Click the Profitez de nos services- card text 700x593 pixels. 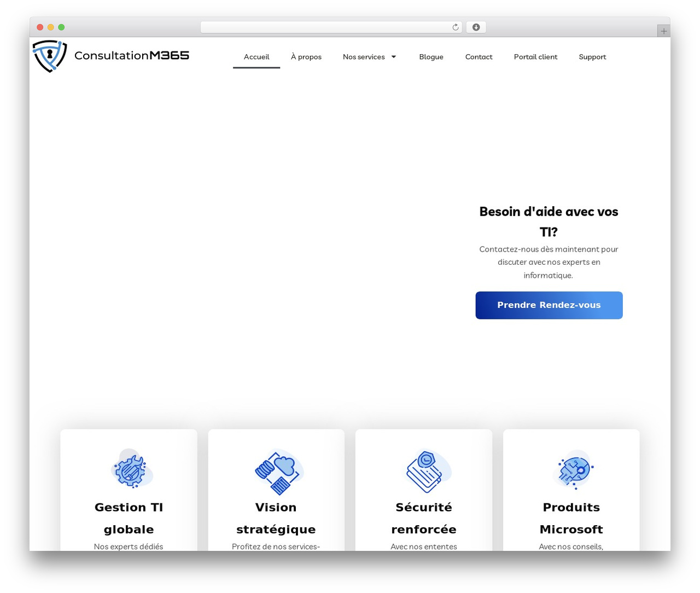click(276, 547)
